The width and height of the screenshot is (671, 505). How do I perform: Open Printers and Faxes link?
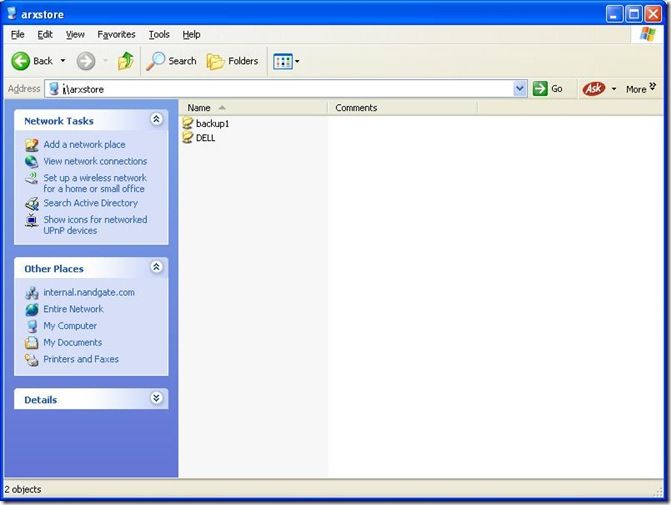pos(81,359)
